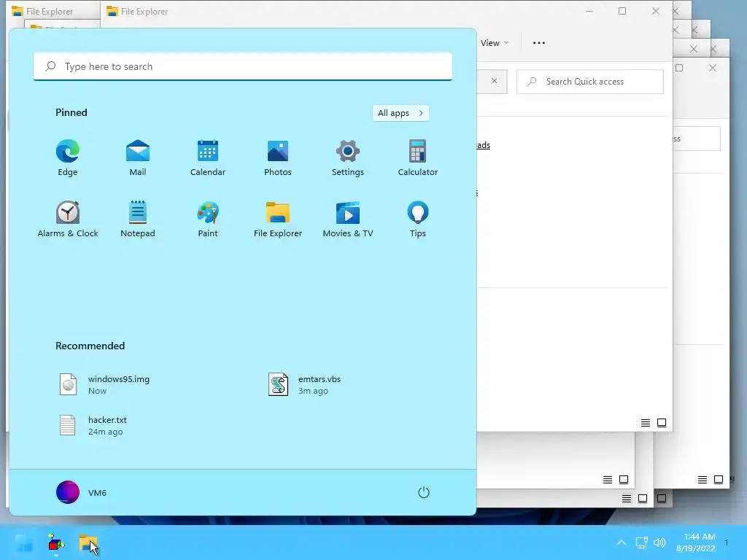747x560 pixels.
Task: Click the Search Quick access field
Action: [x=589, y=82]
